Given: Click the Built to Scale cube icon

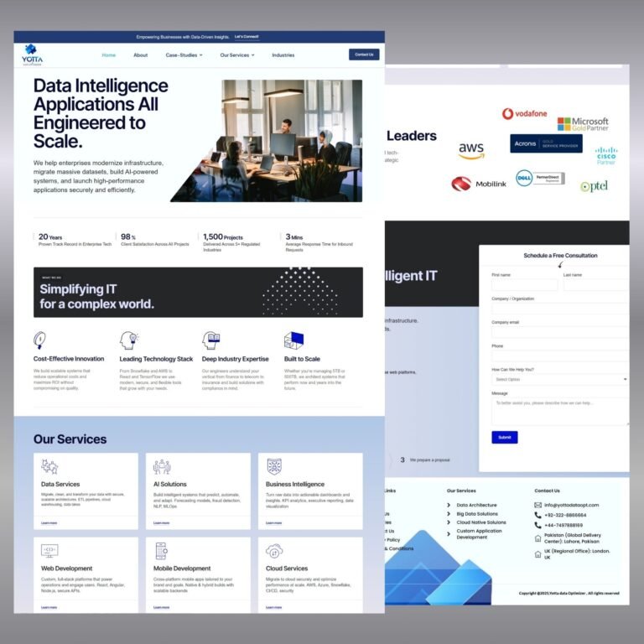Looking at the screenshot, I should tap(293, 340).
